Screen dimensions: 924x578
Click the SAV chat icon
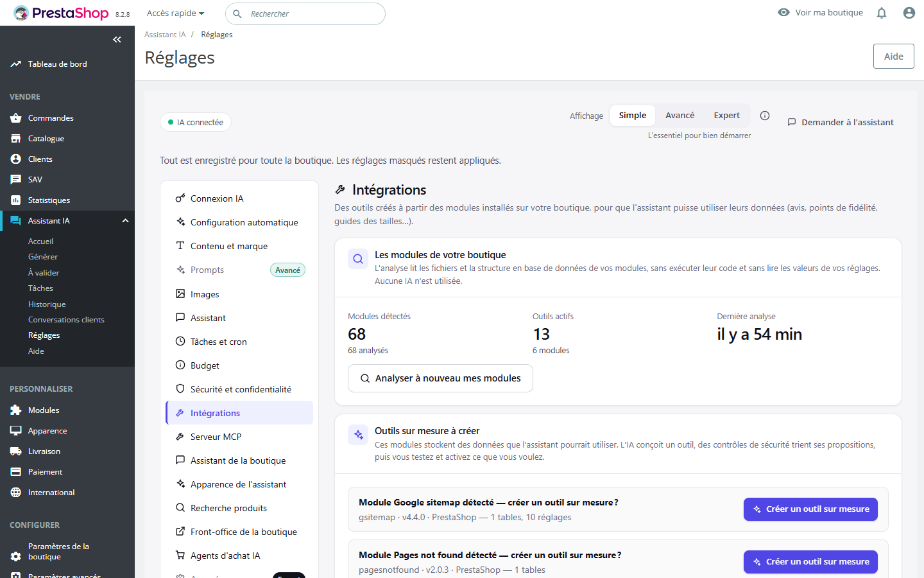16,180
